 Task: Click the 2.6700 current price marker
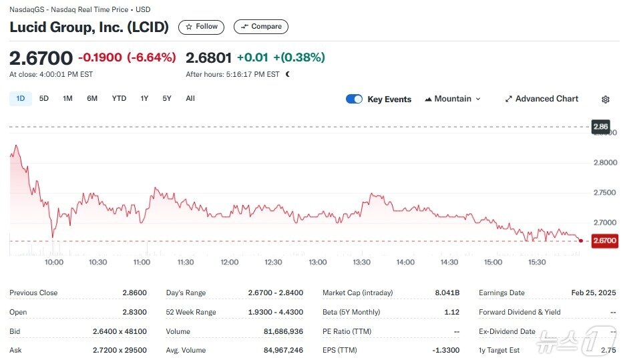tap(605, 240)
